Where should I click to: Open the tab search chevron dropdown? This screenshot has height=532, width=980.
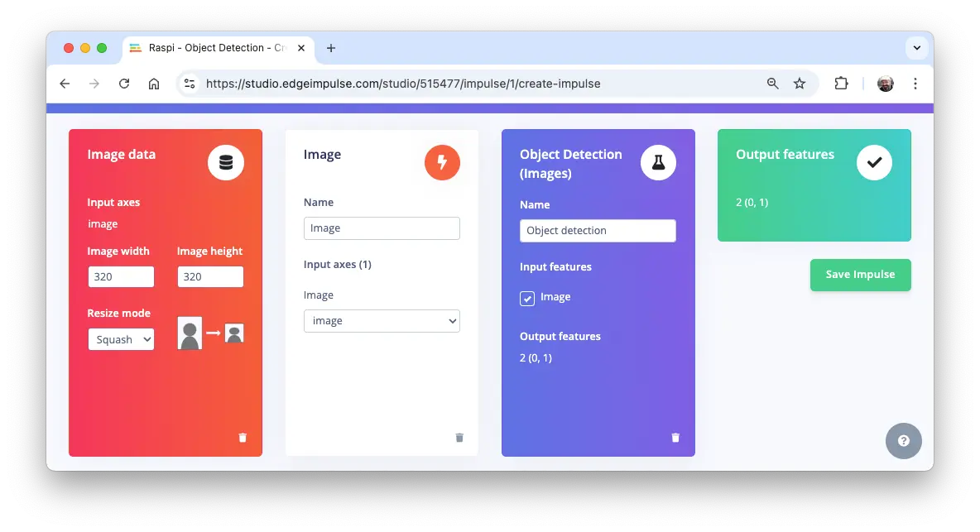tap(916, 48)
